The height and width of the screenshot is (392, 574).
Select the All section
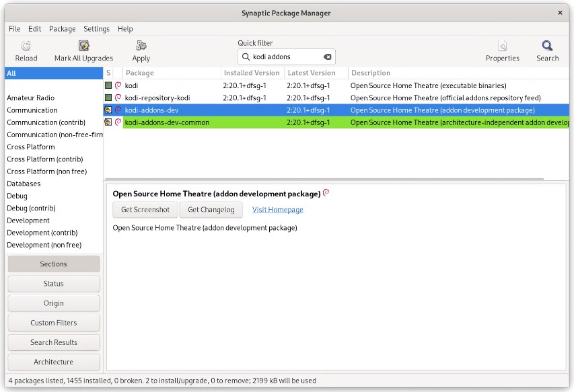click(x=54, y=73)
